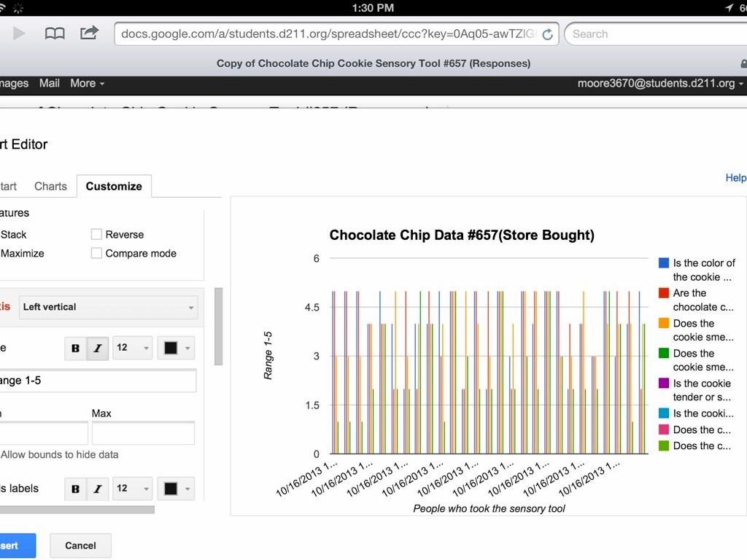Open the Help link
This screenshot has height=560, width=747.
click(735, 178)
